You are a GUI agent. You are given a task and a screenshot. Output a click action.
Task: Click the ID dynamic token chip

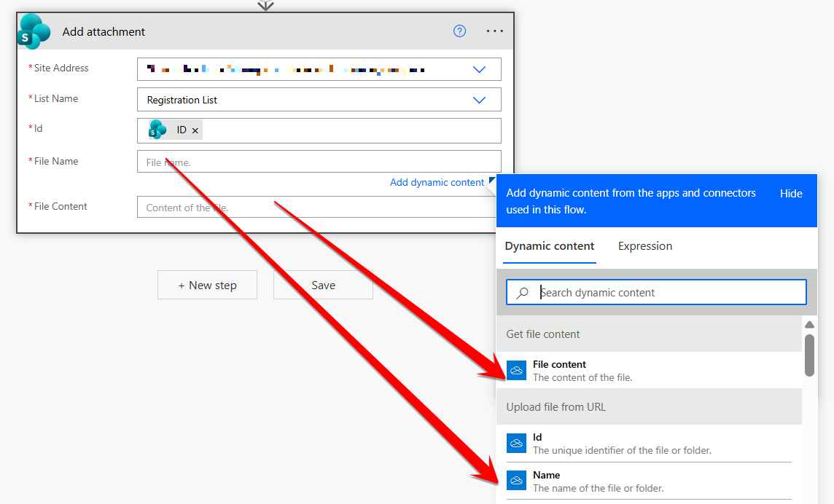coord(174,130)
